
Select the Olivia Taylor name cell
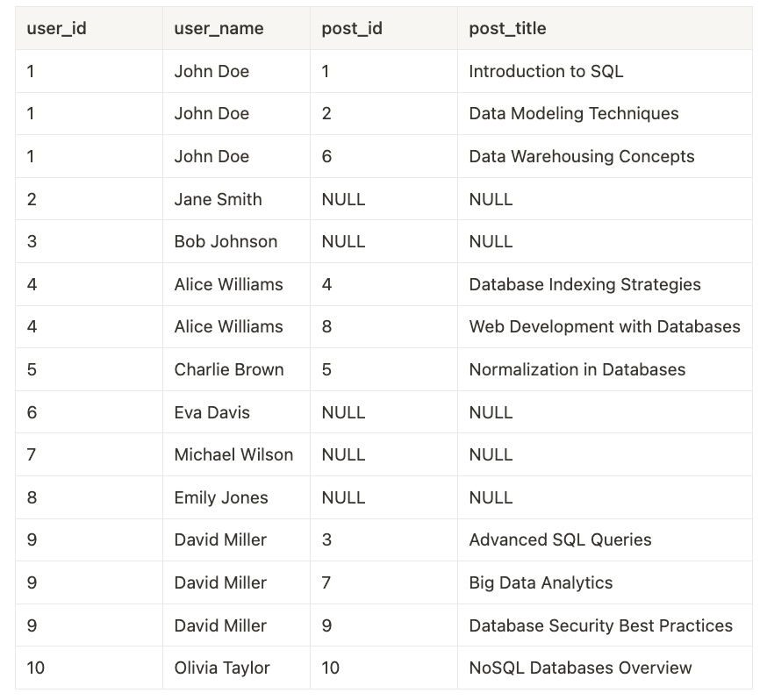[x=222, y=668]
